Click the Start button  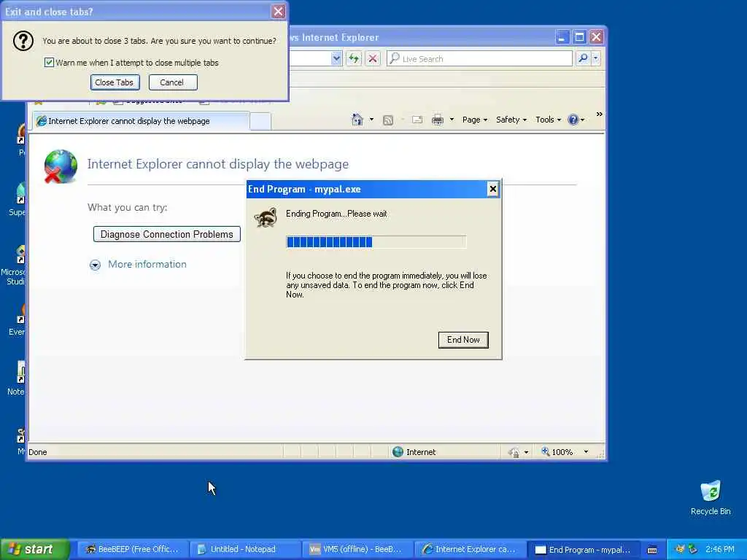click(x=34, y=549)
